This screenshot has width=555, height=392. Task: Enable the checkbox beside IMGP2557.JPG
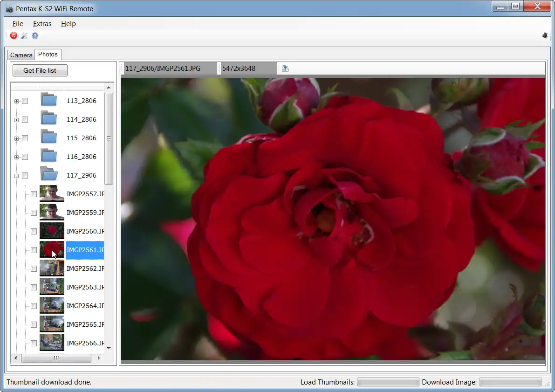[x=34, y=194]
